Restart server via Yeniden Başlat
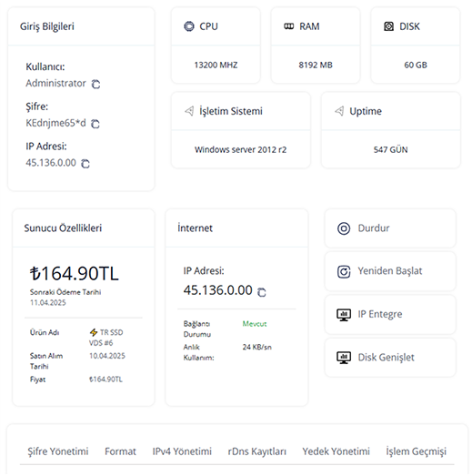This screenshot has height=476, width=472. pyautogui.click(x=390, y=271)
